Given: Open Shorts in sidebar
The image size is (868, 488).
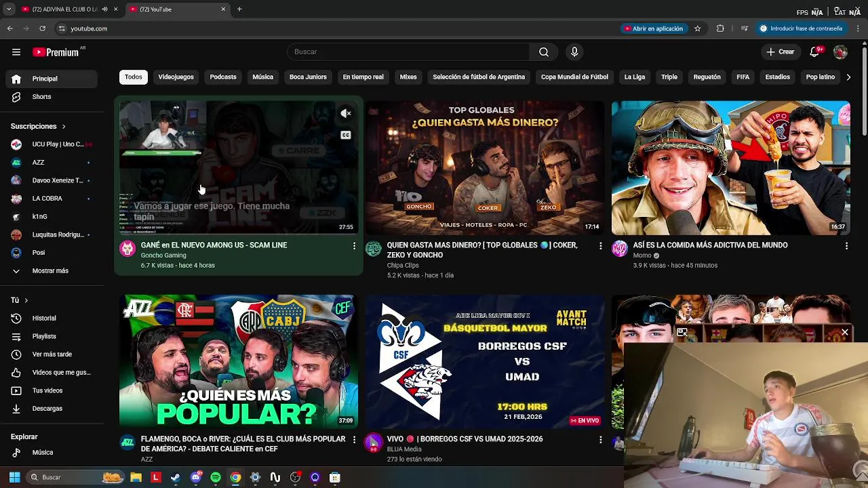Looking at the screenshot, I should pos(52,97).
